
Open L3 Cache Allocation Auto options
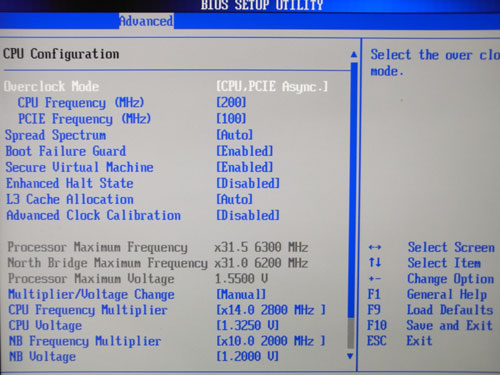click(x=235, y=199)
